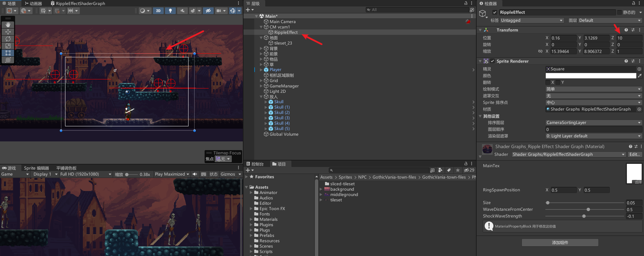The height and width of the screenshot is (256, 644).
Task: Toggle scene hidden objects visibility eye
Action: click(208, 11)
